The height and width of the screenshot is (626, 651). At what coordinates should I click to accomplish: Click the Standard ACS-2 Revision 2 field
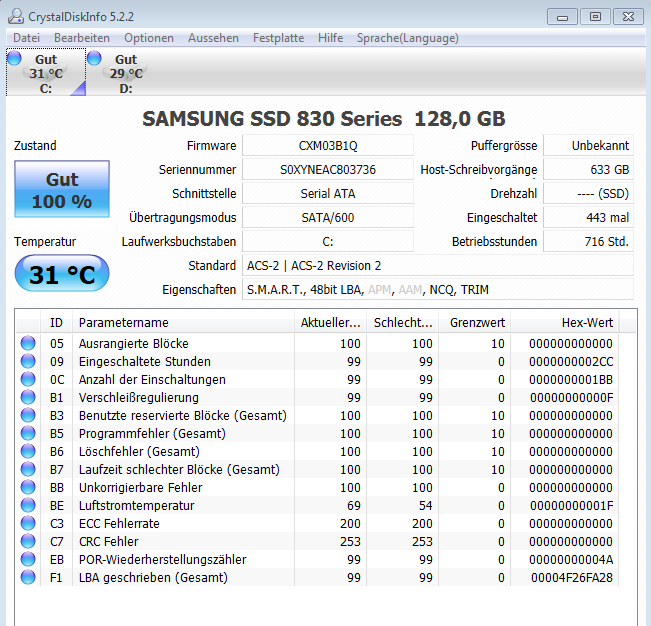pos(438,266)
